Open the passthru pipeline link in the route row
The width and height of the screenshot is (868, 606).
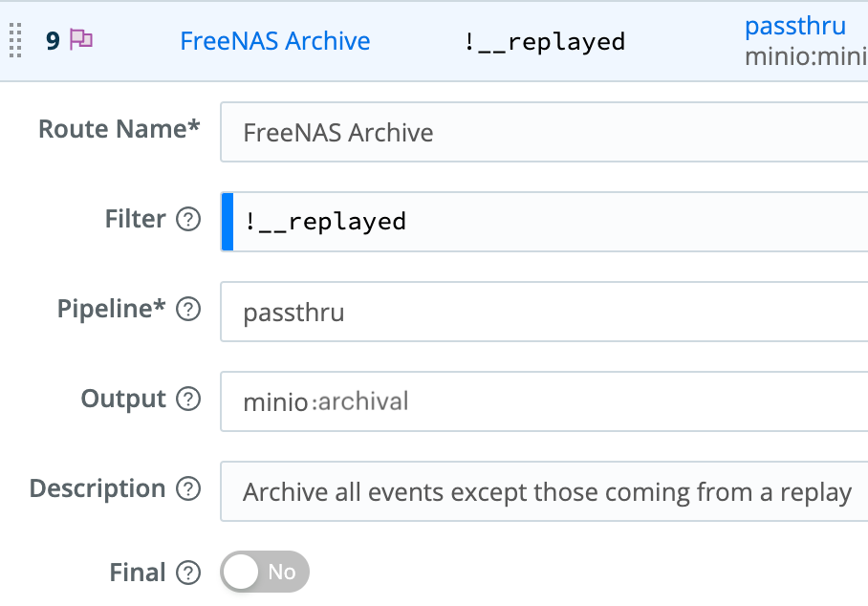coord(794,26)
